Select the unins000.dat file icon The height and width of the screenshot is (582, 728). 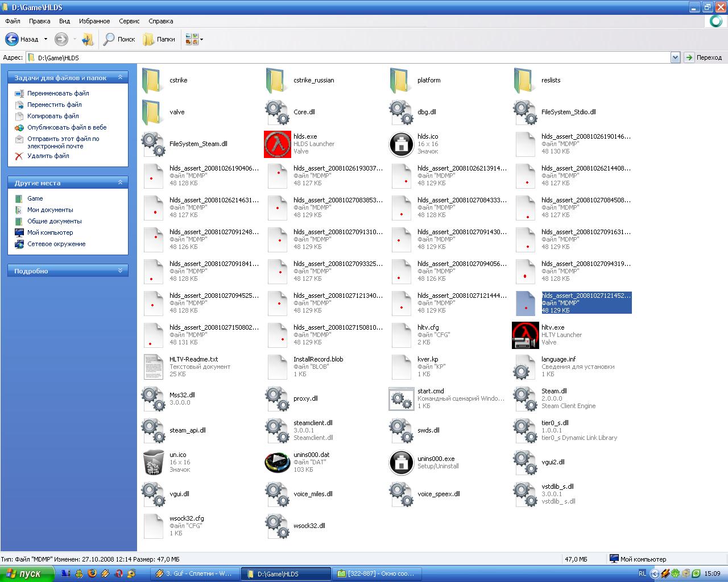coord(278,462)
